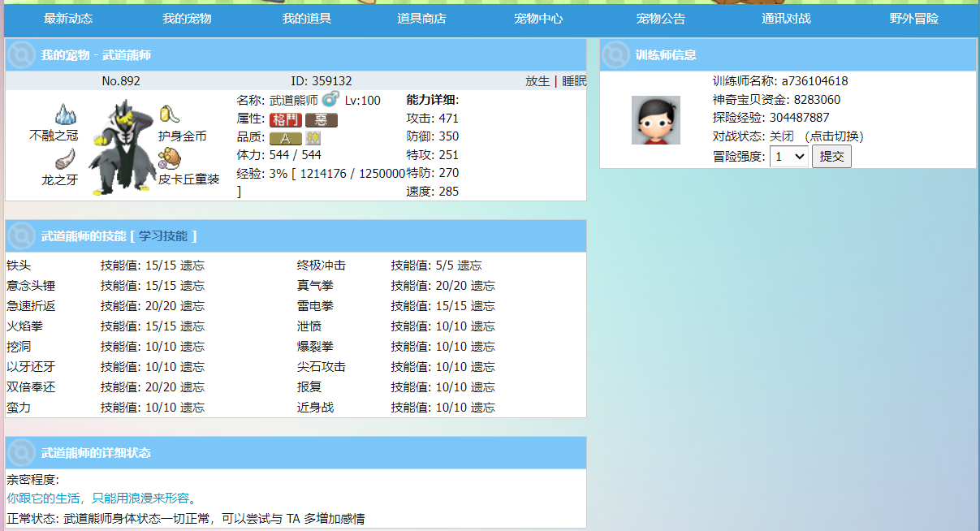Screen dimensions: 980x531
Task: Click the 惡 dark type badge
Action: [x=322, y=119]
